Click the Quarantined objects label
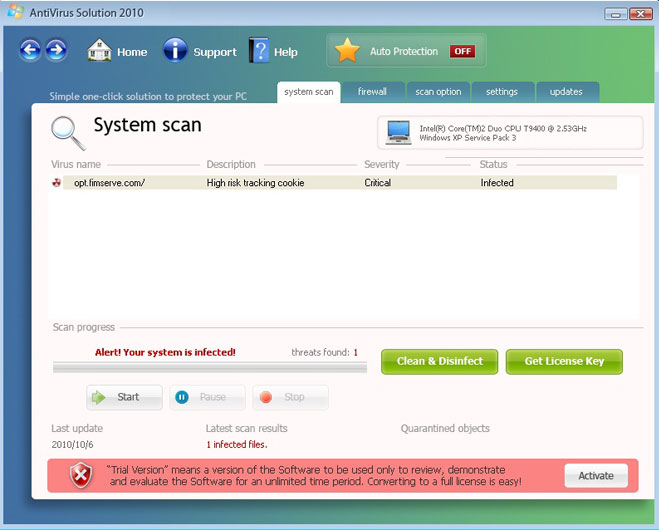The width and height of the screenshot is (659, 530). pyautogui.click(x=445, y=428)
